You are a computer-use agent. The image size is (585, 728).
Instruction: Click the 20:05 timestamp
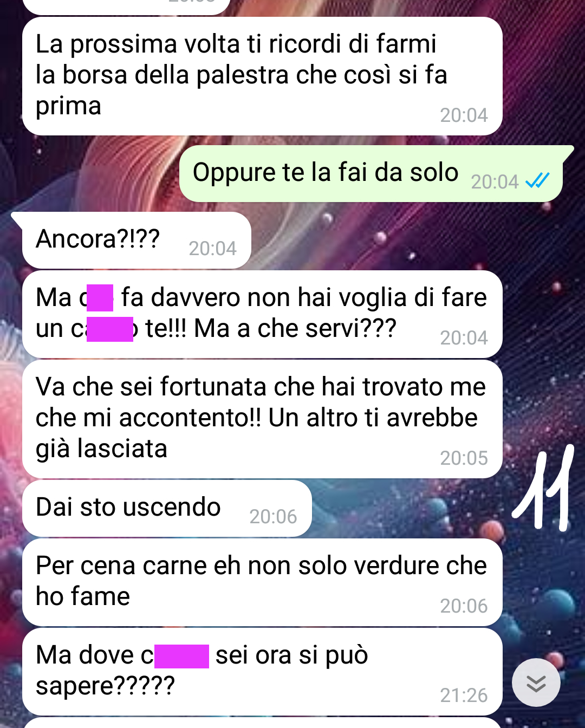[x=464, y=458]
